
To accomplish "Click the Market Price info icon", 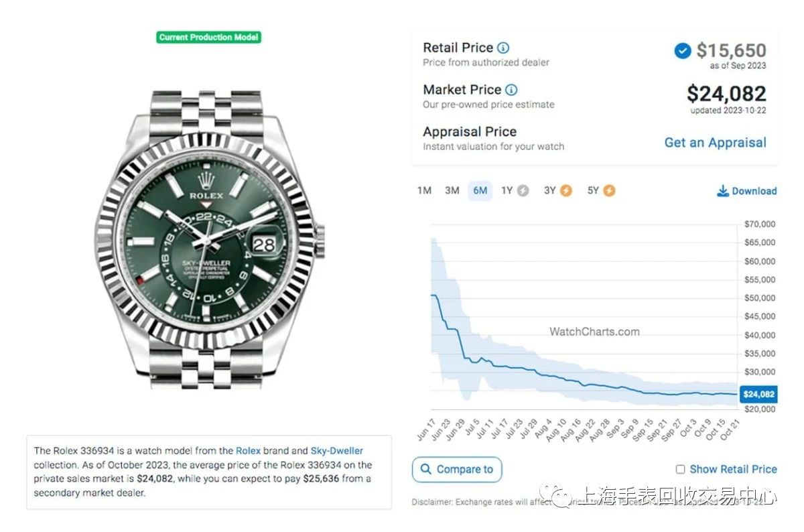I will [511, 90].
